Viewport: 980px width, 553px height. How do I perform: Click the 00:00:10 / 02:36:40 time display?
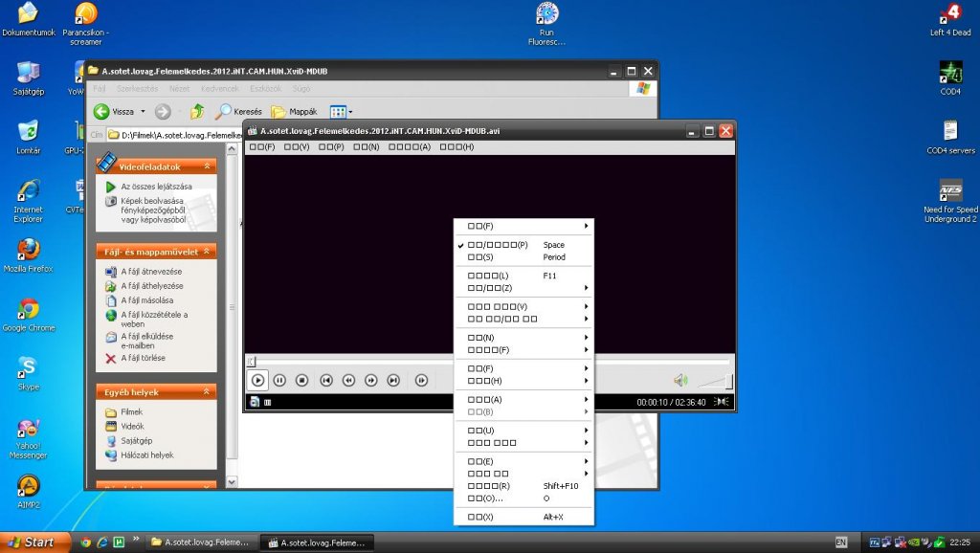point(671,403)
